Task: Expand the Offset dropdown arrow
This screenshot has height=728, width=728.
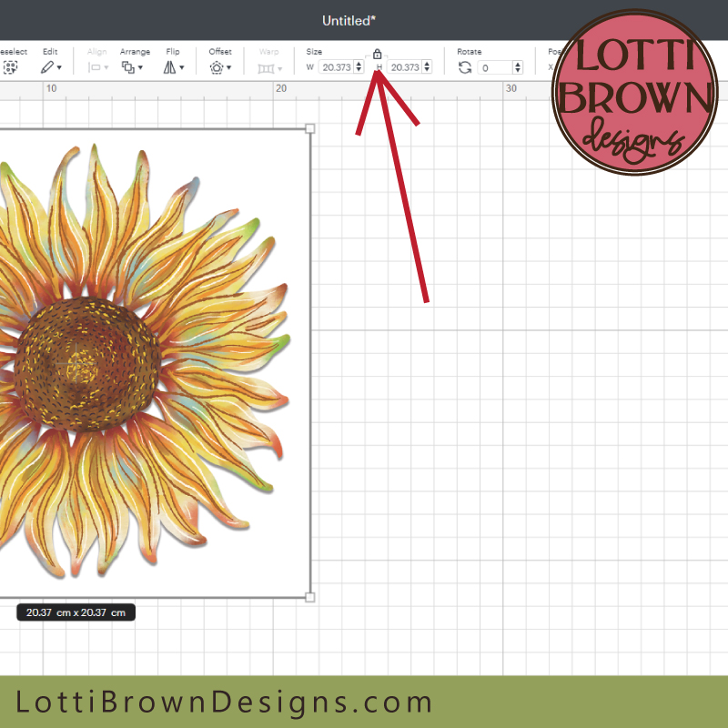Action: coord(228,67)
